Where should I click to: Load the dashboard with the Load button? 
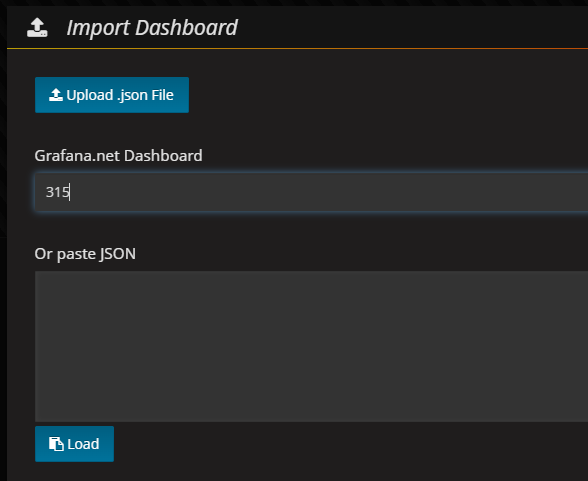(74, 444)
